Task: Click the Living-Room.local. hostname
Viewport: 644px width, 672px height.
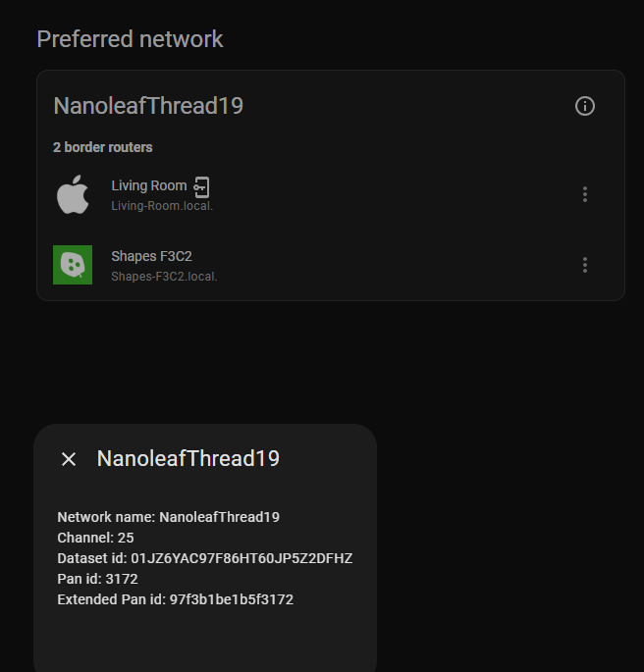Action: click(x=162, y=206)
